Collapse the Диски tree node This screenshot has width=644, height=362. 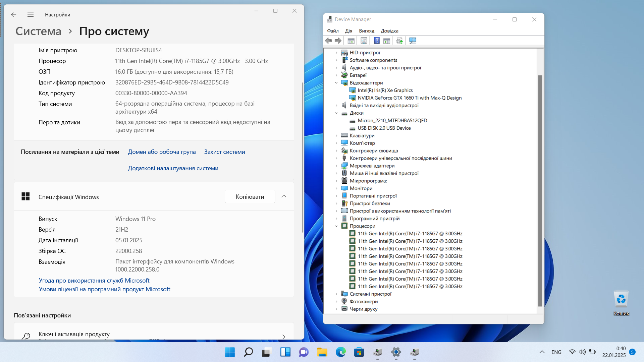coord(336,113)
